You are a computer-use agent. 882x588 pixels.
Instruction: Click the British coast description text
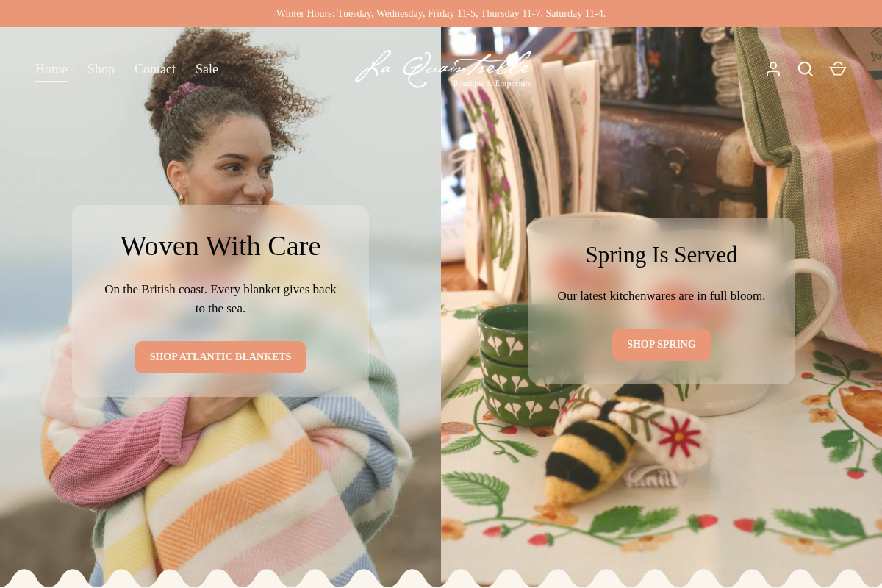click(220, 299)
